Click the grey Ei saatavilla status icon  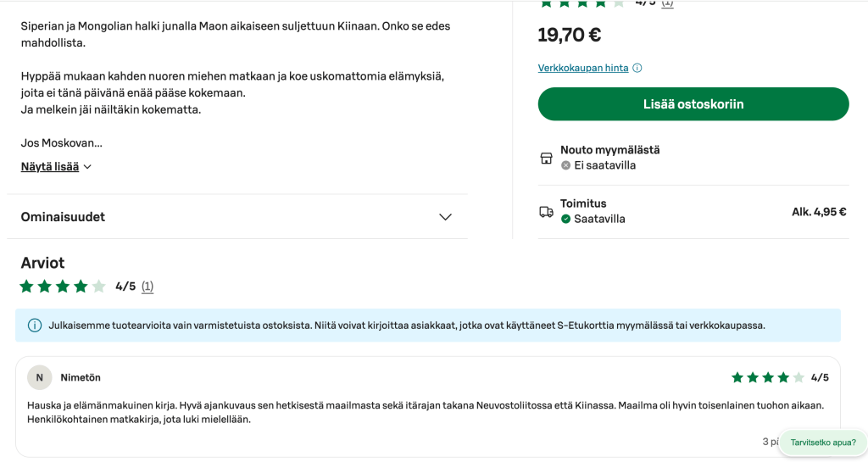point(565,165)
